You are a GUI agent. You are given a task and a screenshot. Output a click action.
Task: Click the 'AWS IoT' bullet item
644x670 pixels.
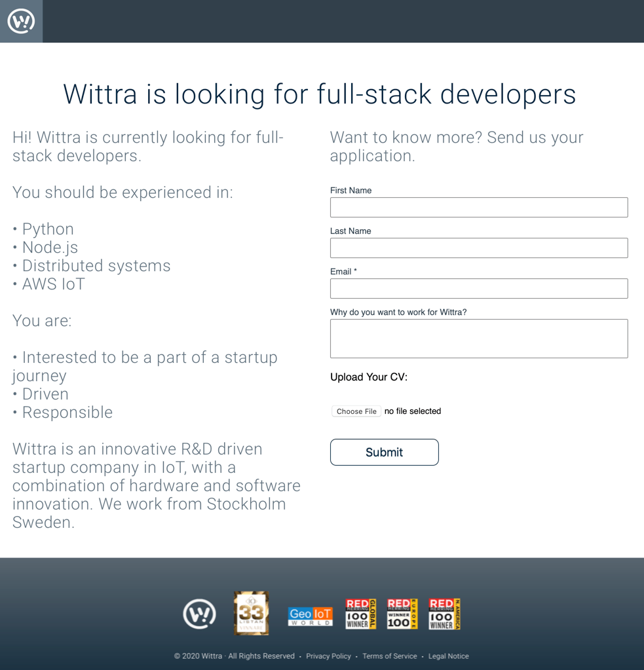click(48, 284)
